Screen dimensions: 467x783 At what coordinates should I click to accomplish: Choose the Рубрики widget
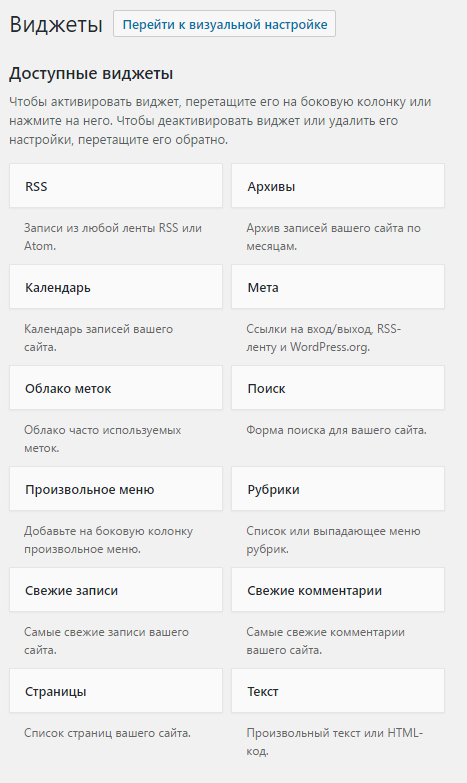coord(338,489)
